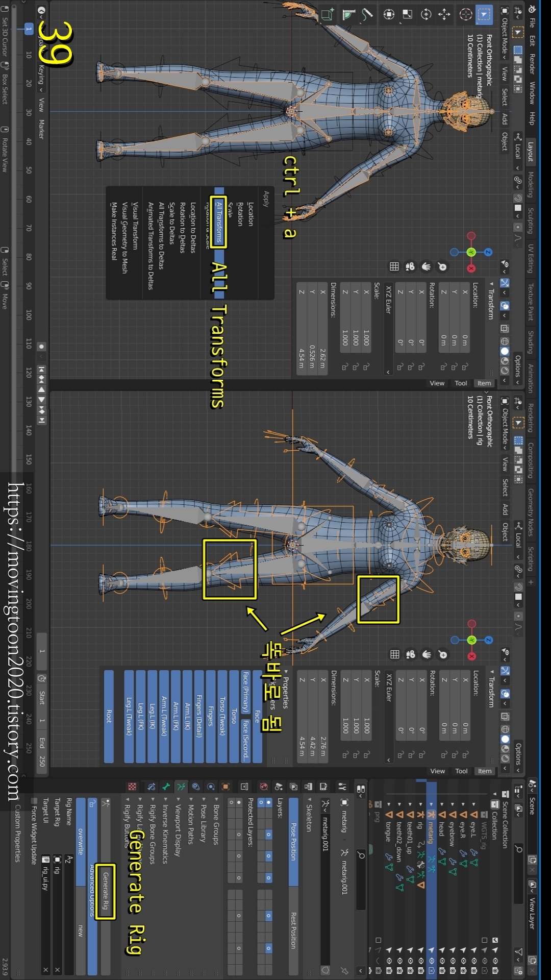The height and width of the screenshot is (980, 551).
Task: Lock Location X in metarig viewport
Action: tap(465, 366)
